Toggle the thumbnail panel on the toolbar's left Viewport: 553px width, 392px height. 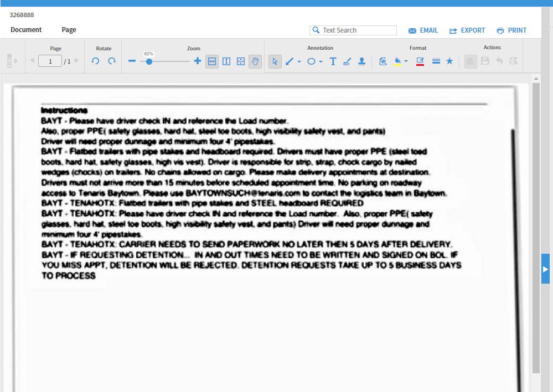coord(12,61)
